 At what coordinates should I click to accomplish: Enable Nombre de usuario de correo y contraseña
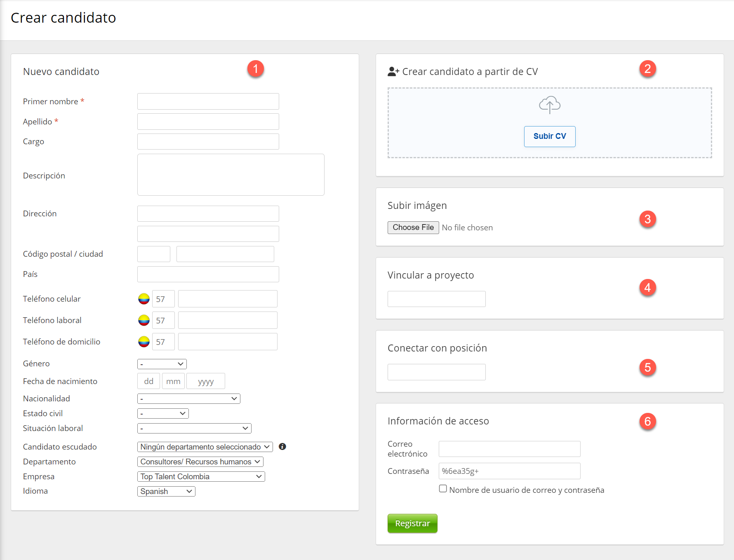click(443, 489)
